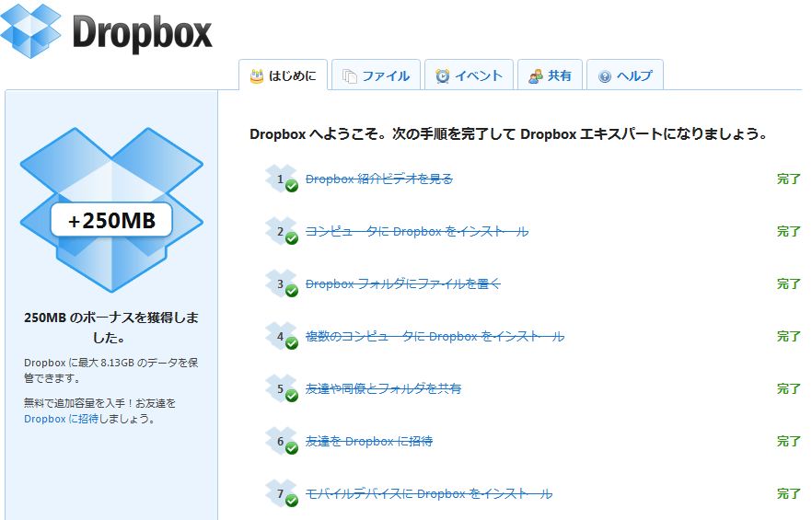The image size is (812, 520).
Task: Click step 4 box icon with checkmark
Action: [282, 336]
